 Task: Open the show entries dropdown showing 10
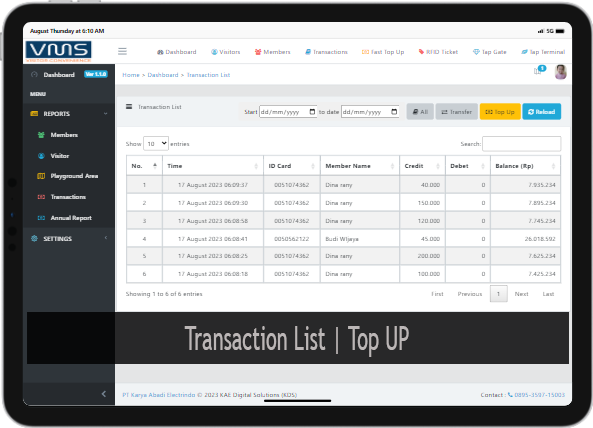click(x=156, y=144)
